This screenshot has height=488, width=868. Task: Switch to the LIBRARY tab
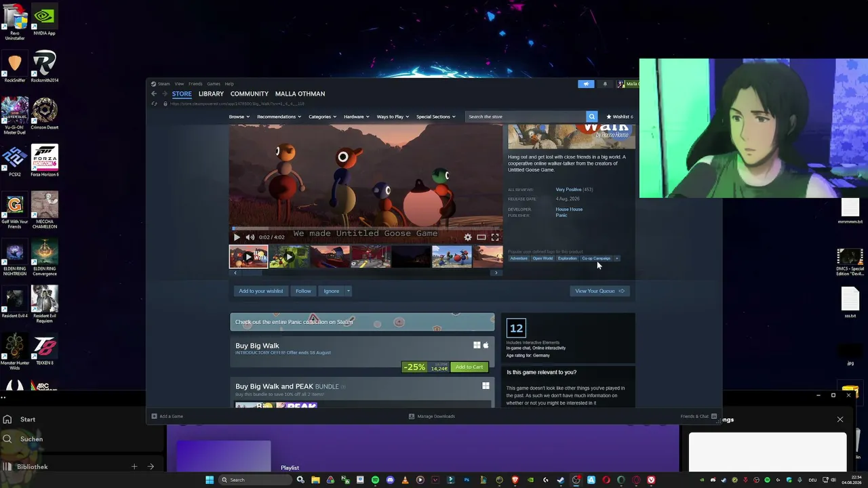pyautogui.click(x=211, y=94)
